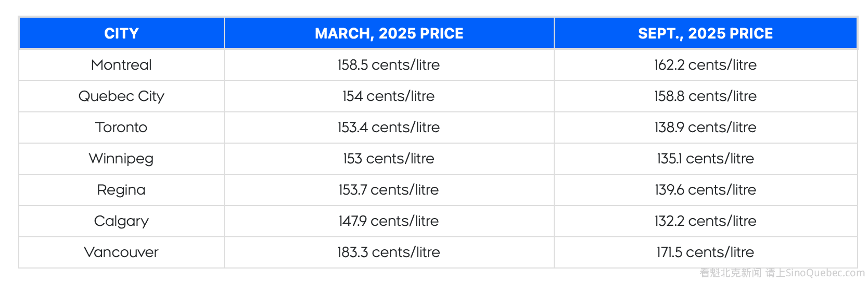This screenshot has height=281, width=868.
Task: Select the Montreal city cell
Action: tap(121, 65)
